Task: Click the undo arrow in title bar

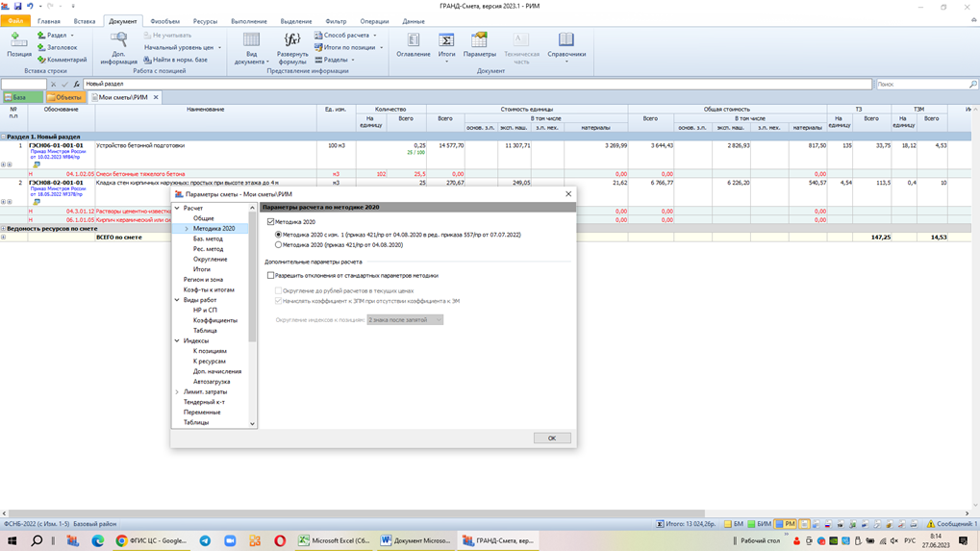Action: (30, 6)
